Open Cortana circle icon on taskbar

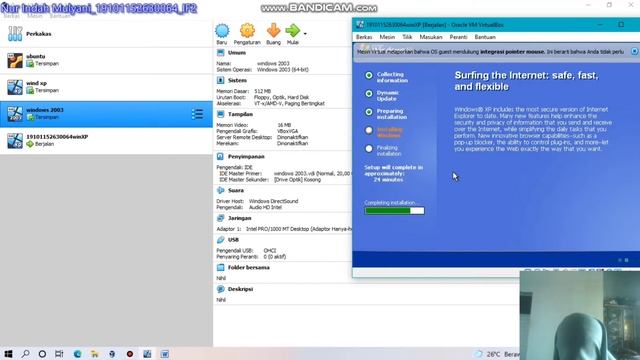42,354
